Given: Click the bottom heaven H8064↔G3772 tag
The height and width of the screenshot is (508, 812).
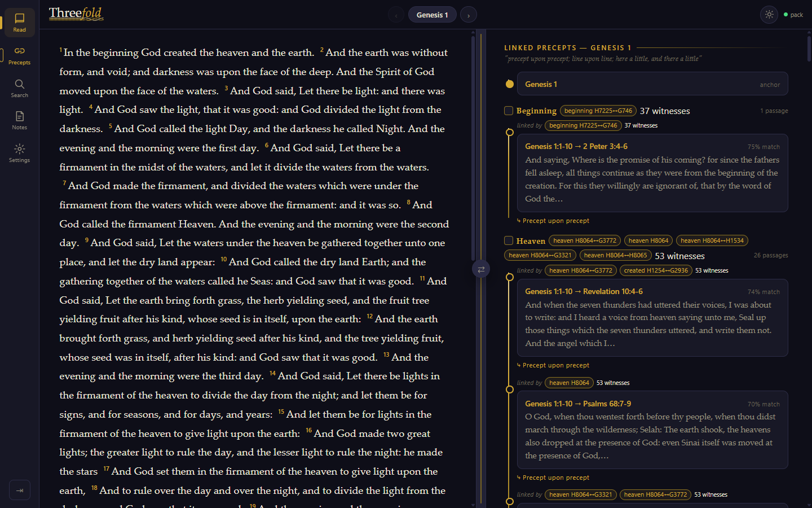Looking at the screenshot, I should pyautogui.click(x=655, y=494).
